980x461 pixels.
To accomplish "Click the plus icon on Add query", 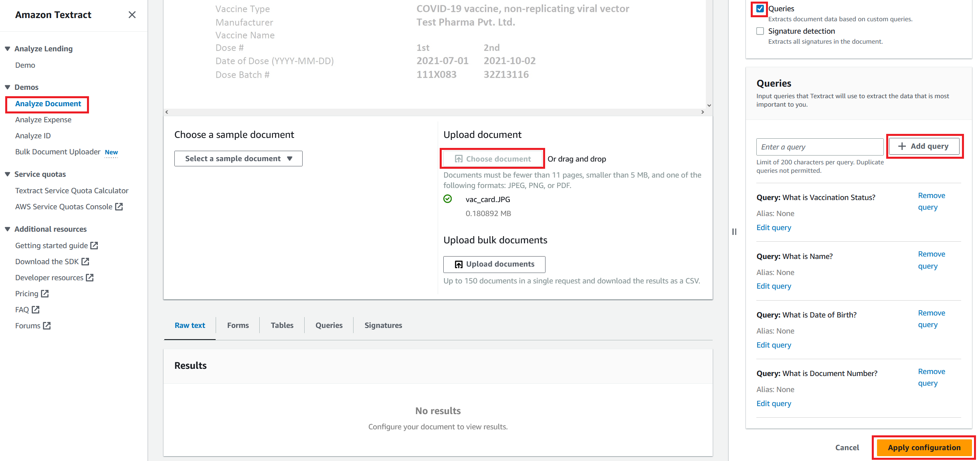I will tap(902, 146).
